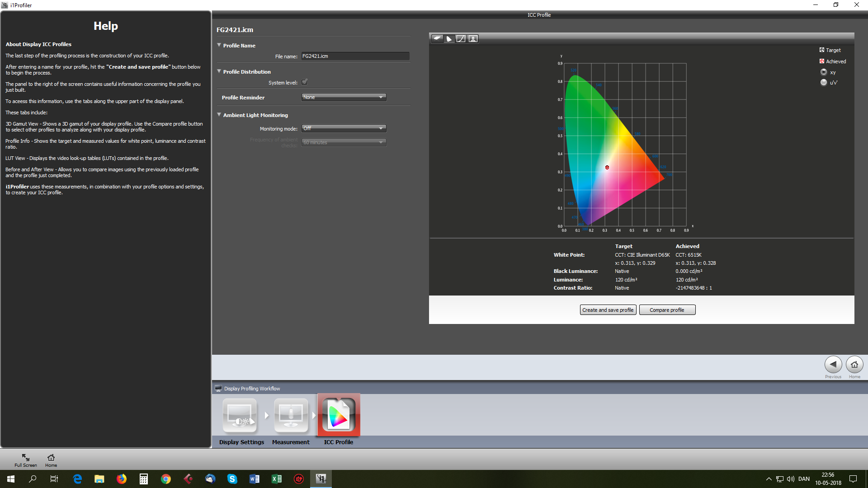
Task: Toggle the System level checkbox
Action: pyautogui.click(x=305, y=82)
